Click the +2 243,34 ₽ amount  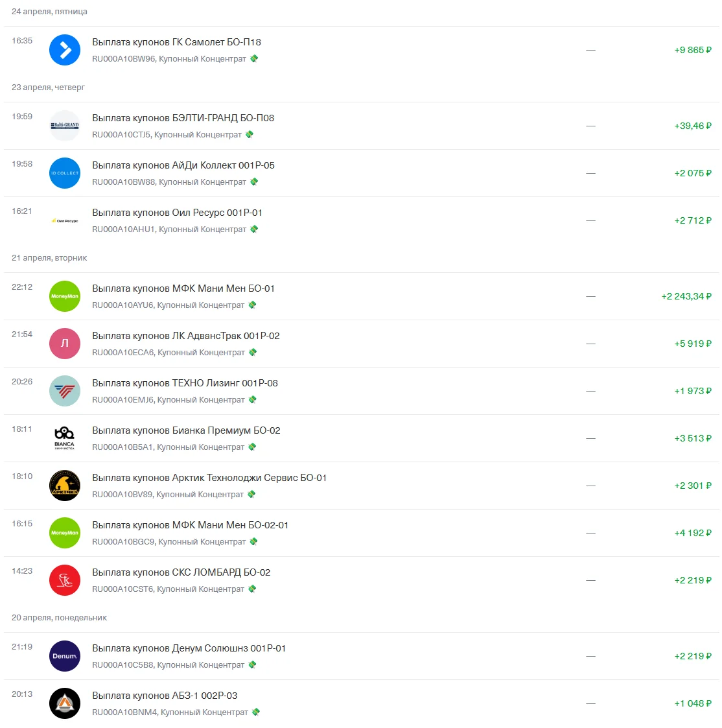[x=686, y=296]
